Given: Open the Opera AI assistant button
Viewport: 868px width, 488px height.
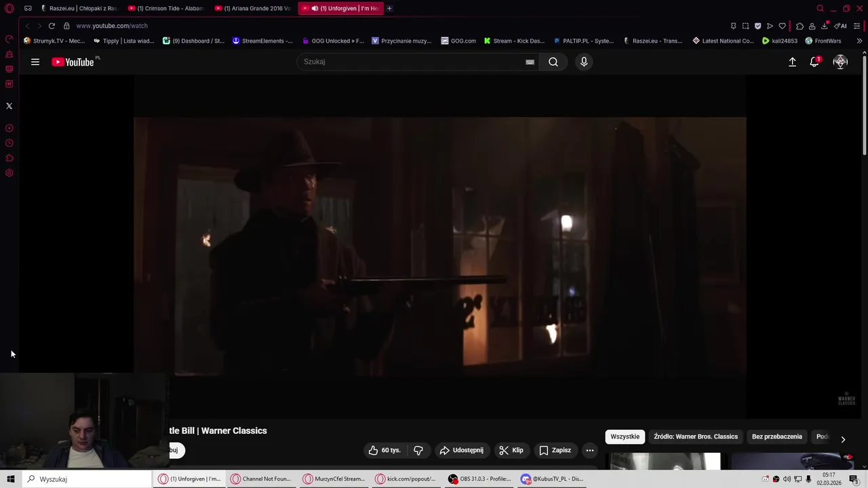Looking at the screenshot, I should pyautogui.click(x=841, y=26).
